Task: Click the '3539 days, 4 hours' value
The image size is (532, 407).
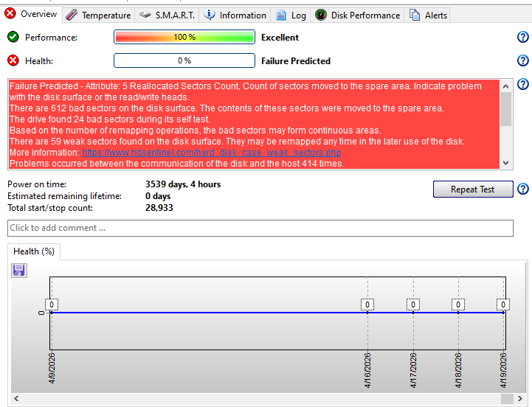Action: click(x=183, y=184)
